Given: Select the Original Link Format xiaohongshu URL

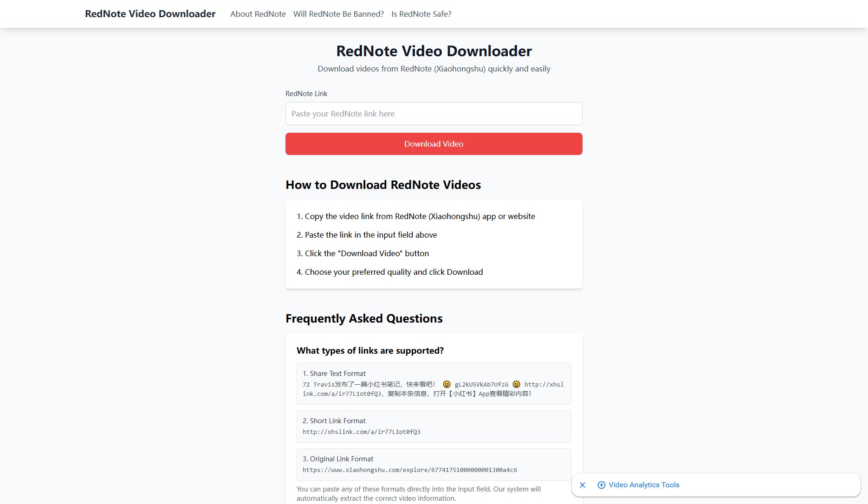Looking at the screenshot, I should (x=410, y=470).
